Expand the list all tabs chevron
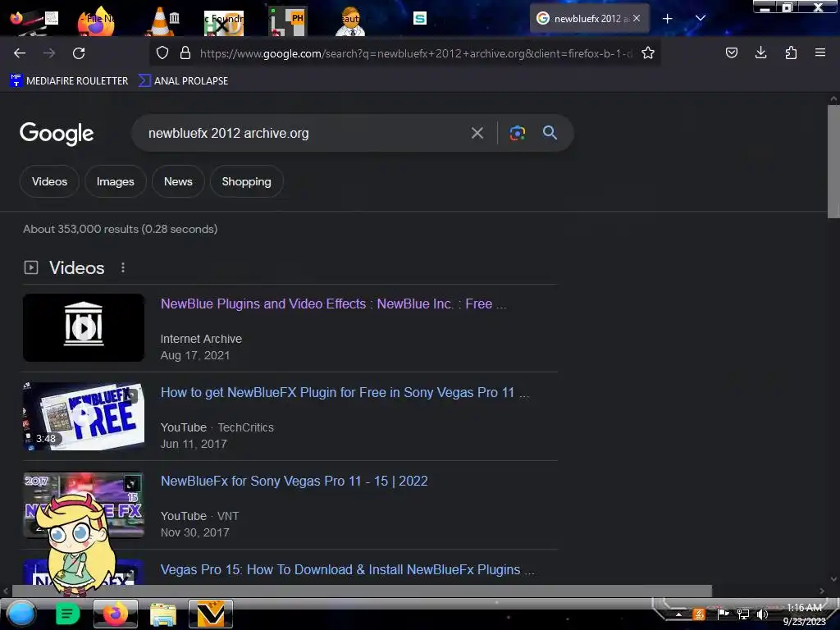This screenshot has width=840, height=630. pyautogui.click(x=701, y=18)
